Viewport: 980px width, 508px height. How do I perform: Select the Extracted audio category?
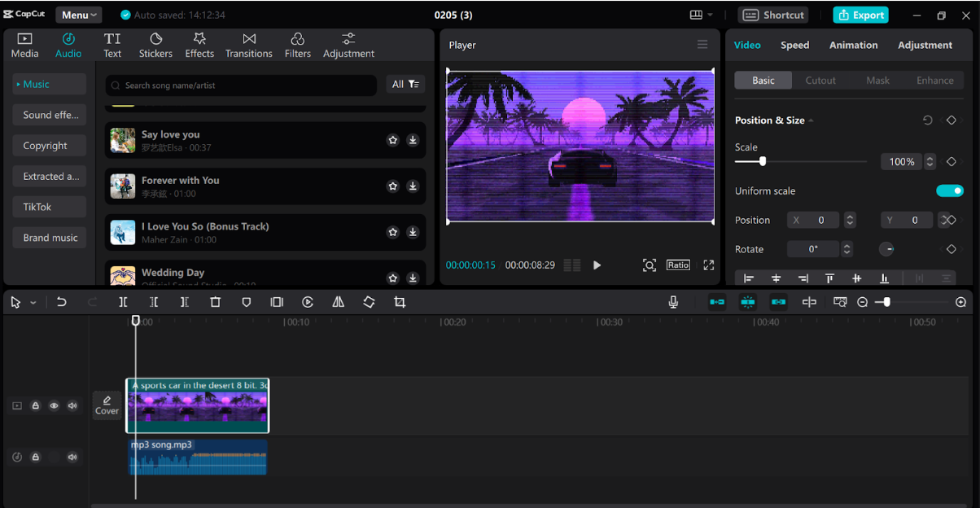point(50,176)
